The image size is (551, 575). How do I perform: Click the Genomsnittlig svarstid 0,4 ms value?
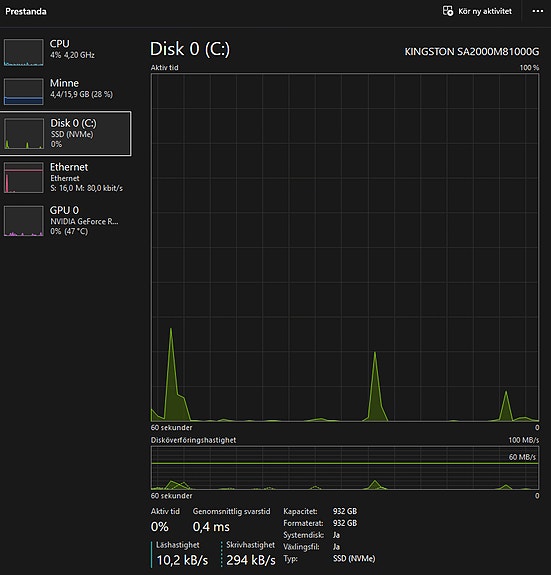pos(211,527)
